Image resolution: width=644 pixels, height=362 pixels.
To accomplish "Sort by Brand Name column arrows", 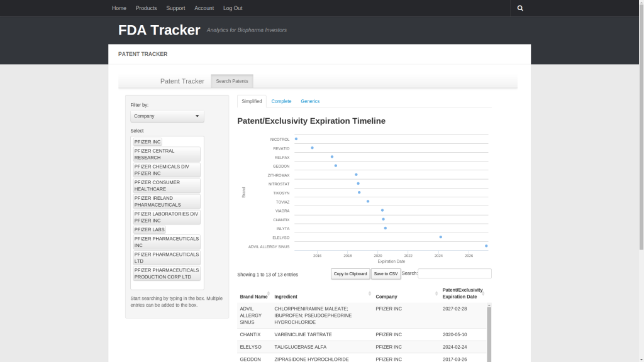I will click(x=269, y=293).
